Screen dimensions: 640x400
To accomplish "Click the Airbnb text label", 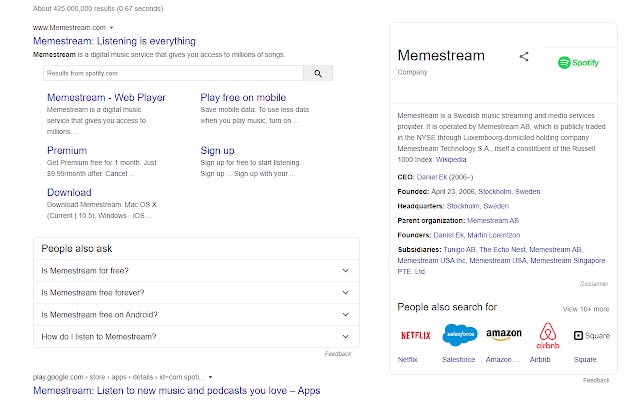I will [540, 360].
